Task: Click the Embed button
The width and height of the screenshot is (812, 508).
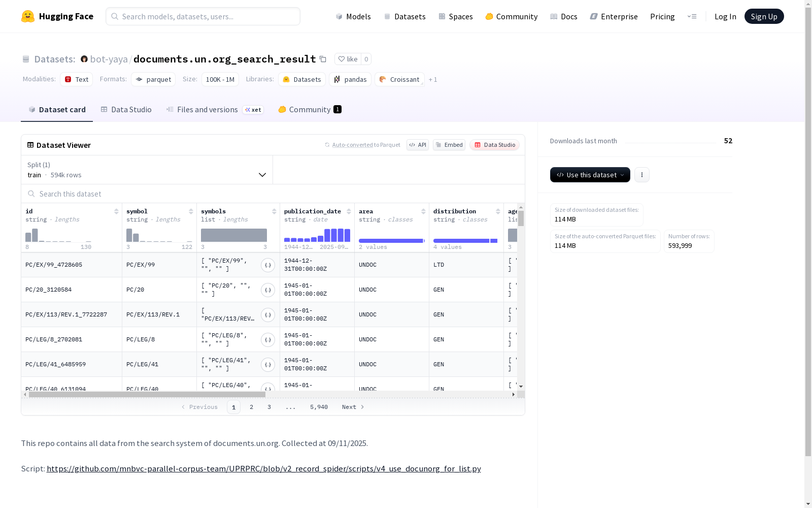Action: pyautogui.click(x=449, y=145)
